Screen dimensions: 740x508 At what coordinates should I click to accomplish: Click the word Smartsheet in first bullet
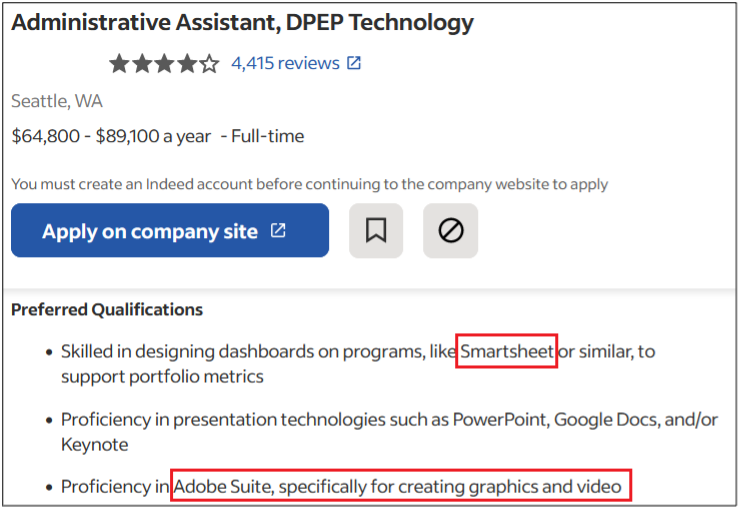(507, 351)
